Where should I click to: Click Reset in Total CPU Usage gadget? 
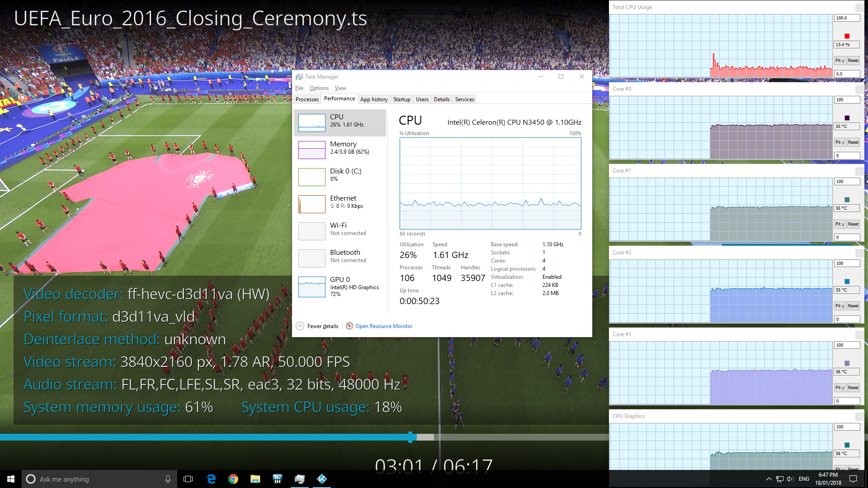pos(853,61)
